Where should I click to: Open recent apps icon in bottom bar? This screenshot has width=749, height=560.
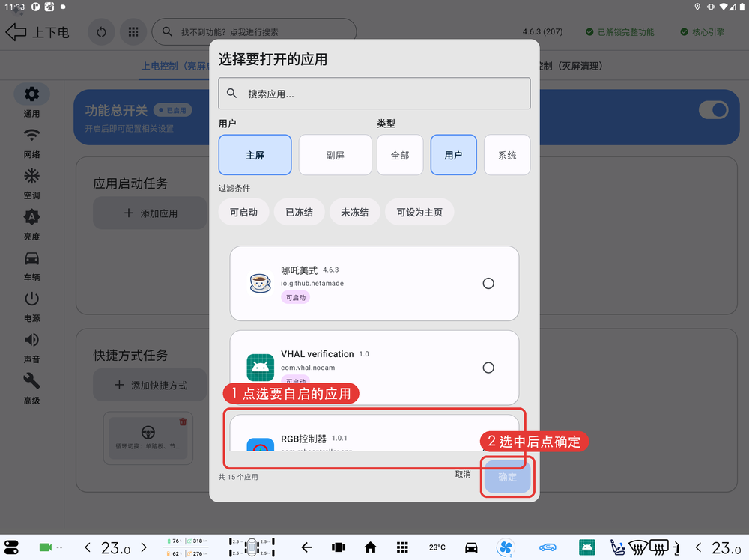point(339,547)
